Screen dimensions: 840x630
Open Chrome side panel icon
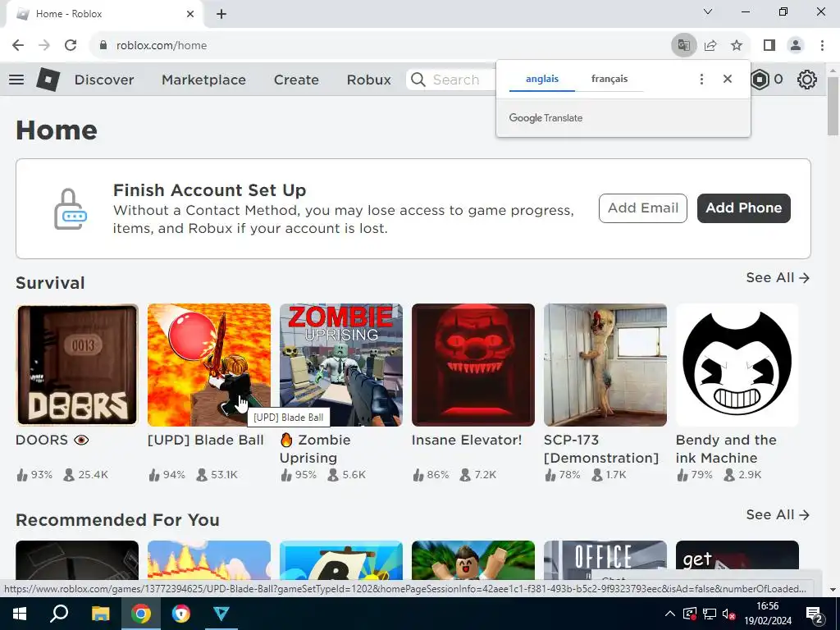[769, 46]
